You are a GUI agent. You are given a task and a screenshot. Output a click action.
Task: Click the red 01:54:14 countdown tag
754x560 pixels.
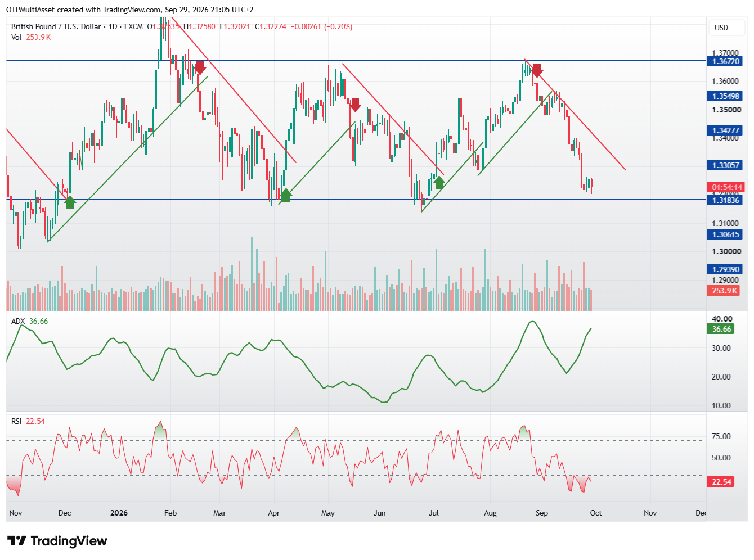coord(726,187)
